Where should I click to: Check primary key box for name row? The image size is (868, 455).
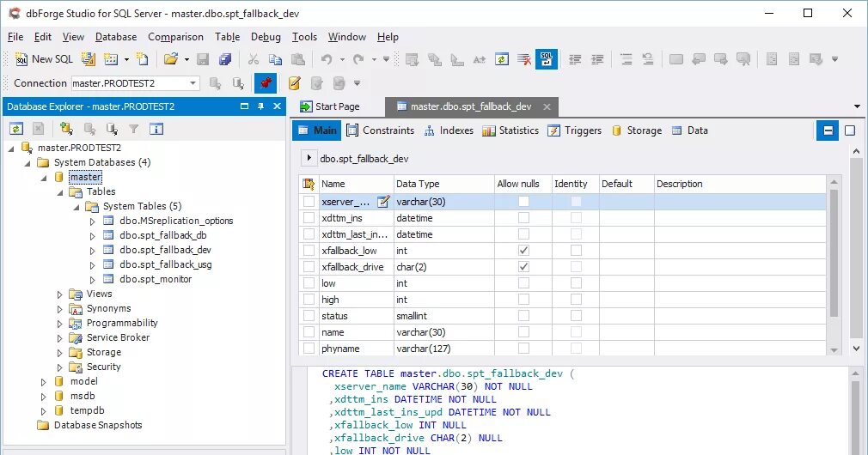pyautogui.click(x=309, y=332)
